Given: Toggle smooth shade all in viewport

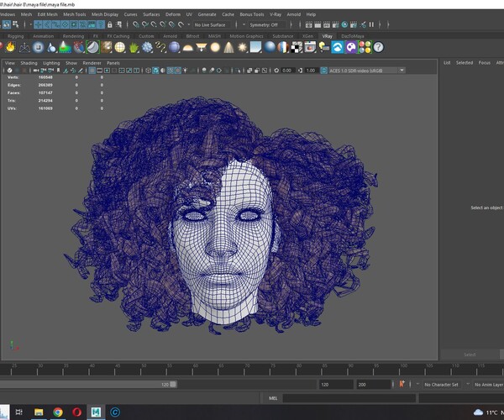Looking at the screenshot, I should point(155,71).
